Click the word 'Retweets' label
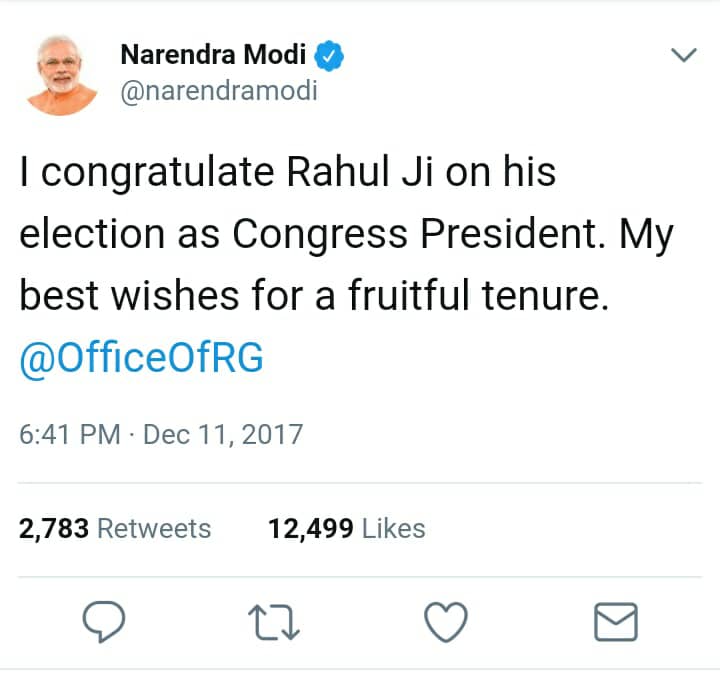Image resolution: width=720 pixels, height=687 pixels. coord(154,528)
